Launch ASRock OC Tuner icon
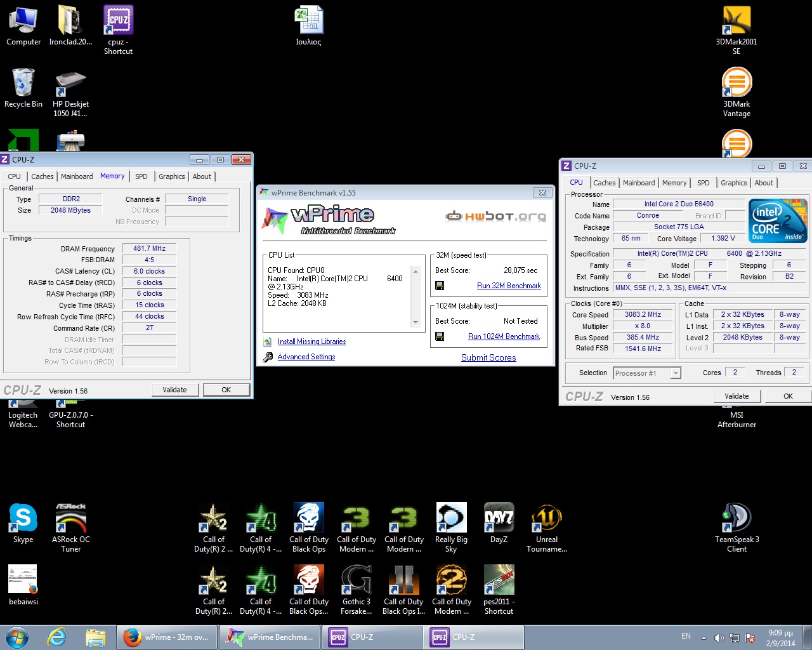 point(70,527)
